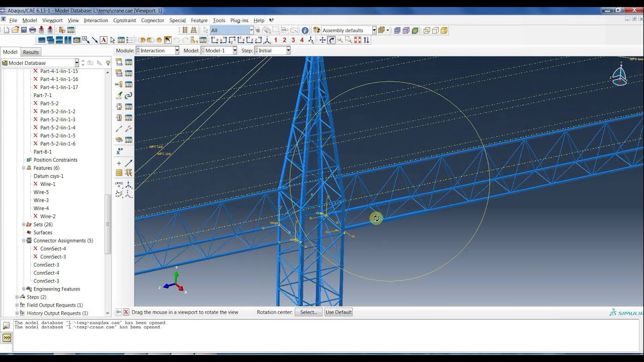Click the Save Model Database icon
The height and width of the screenshot is (362, 644).
coord(24,30)
